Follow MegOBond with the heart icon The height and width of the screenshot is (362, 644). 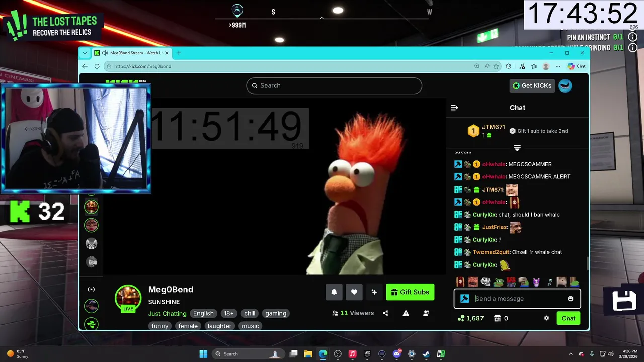[x=354, y=292]
